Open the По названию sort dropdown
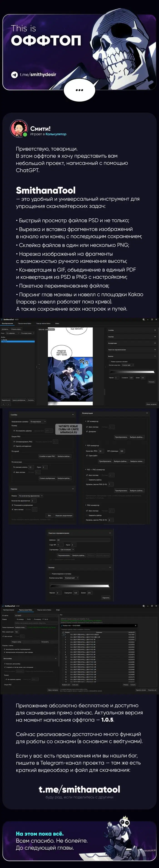 point(13,333)
